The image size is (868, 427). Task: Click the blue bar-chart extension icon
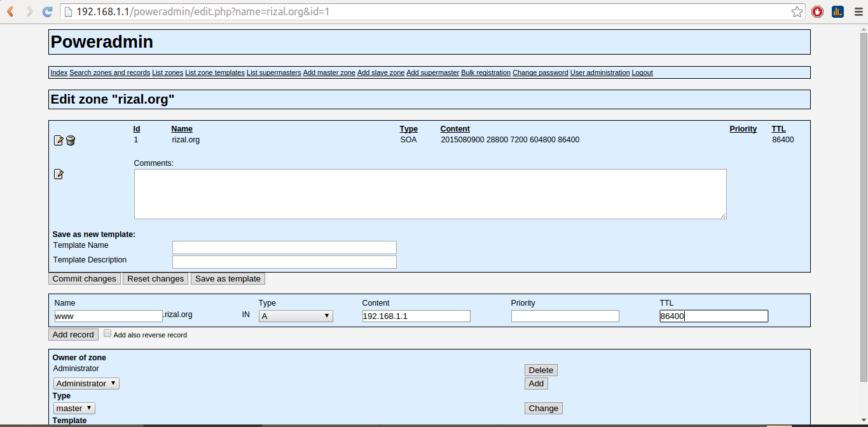tap(837, 11)
